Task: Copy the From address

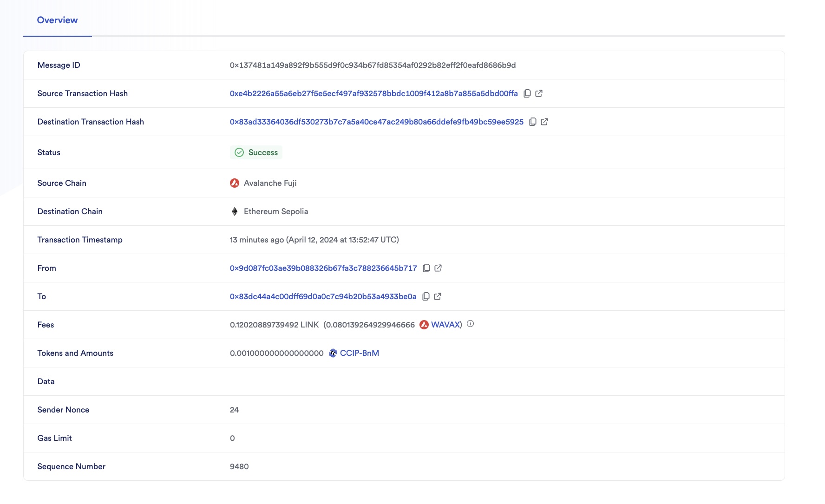Action: point(426,268)
